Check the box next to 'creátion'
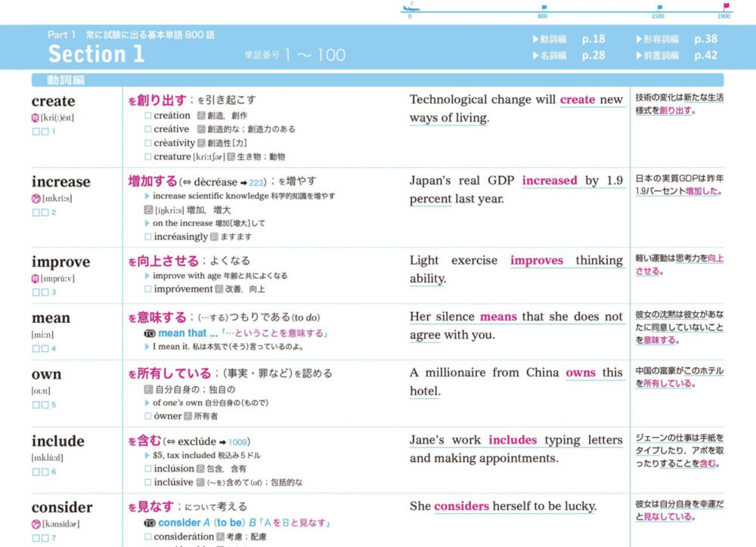Screen dimensions: 756x547 (148, 116)
